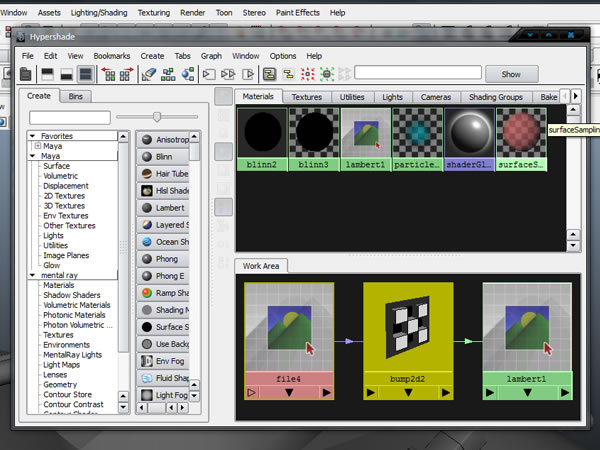This screenshot has height=450, width=600.
Task: Click the show previous graph icon
Action: tap(108, 74)
